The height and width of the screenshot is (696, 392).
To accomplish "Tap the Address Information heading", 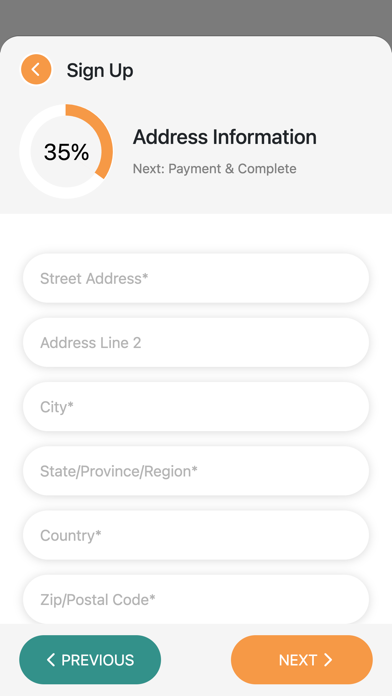I will (x=225, y=137).
